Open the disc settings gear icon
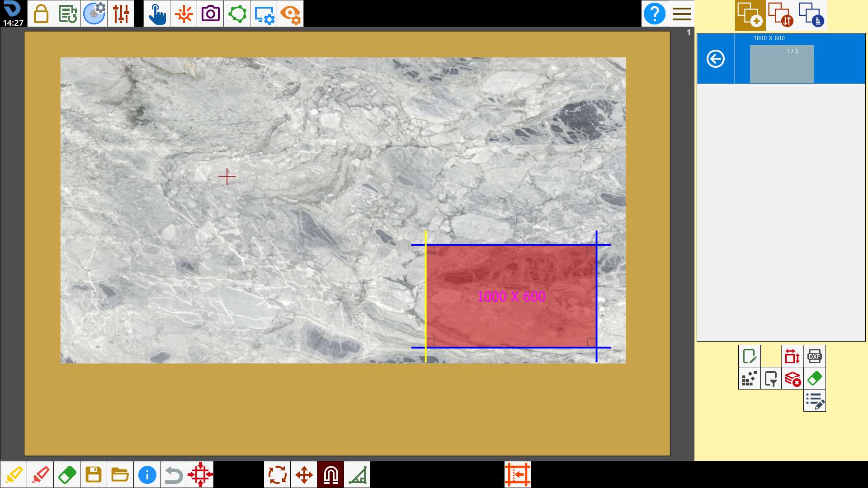Viewport: 868px width, 488px height. click(94, 14)
